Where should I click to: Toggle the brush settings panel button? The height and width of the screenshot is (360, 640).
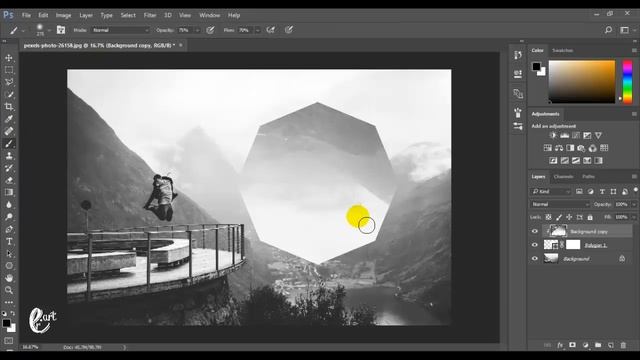pos(61,30)
